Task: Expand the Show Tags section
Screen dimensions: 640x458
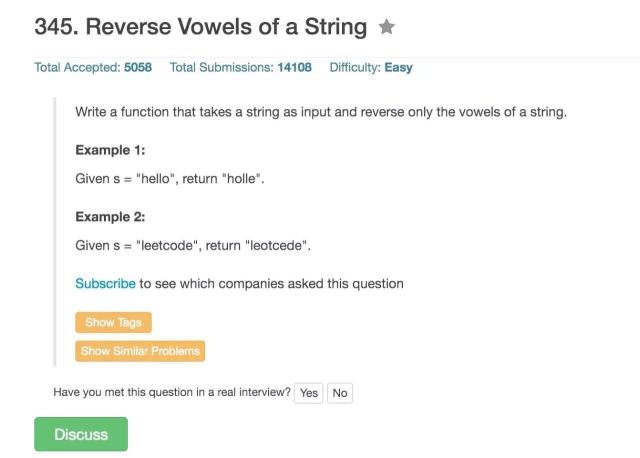Action: coord(113,322)
